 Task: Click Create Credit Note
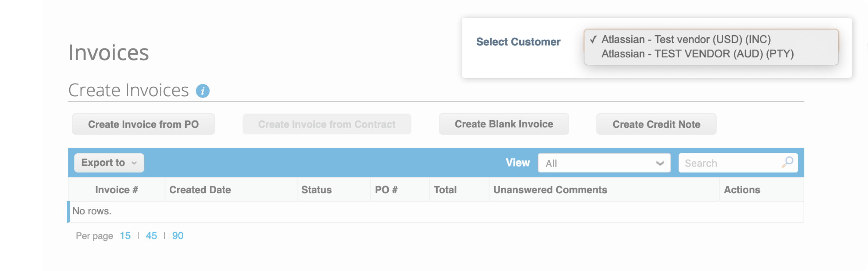(656, 124)
